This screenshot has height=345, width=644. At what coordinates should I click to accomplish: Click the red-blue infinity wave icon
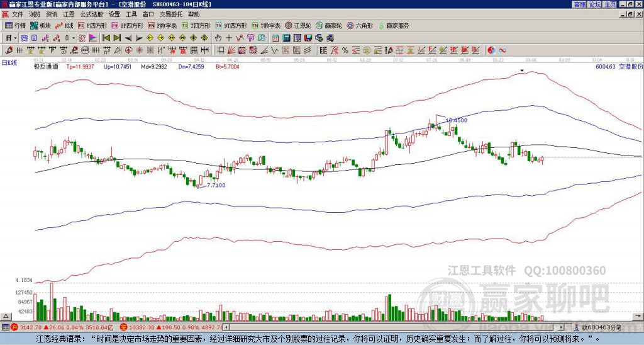[x=502, y=50]
